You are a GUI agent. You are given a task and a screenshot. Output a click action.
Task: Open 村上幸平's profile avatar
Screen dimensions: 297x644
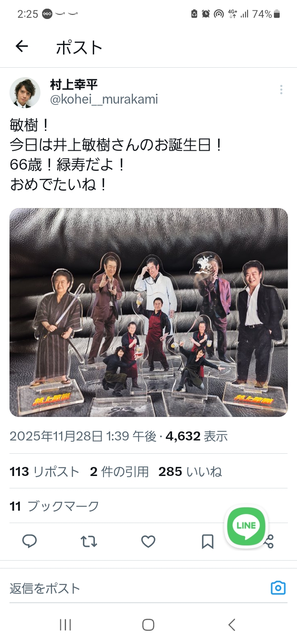[x=25, y=92]
